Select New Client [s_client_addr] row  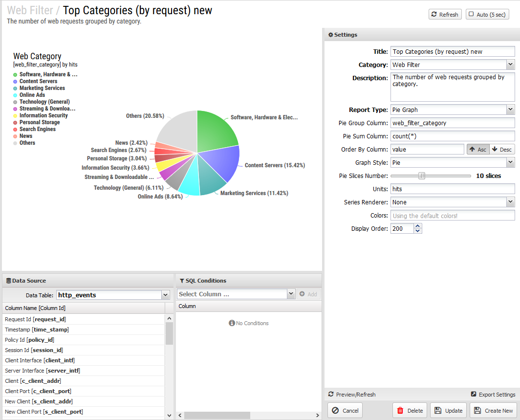[84, 401]
